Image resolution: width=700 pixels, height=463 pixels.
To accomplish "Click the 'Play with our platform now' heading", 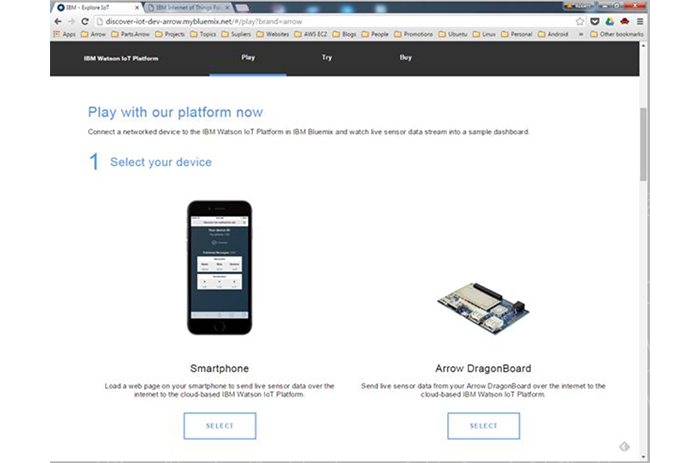I will [175, 112].
